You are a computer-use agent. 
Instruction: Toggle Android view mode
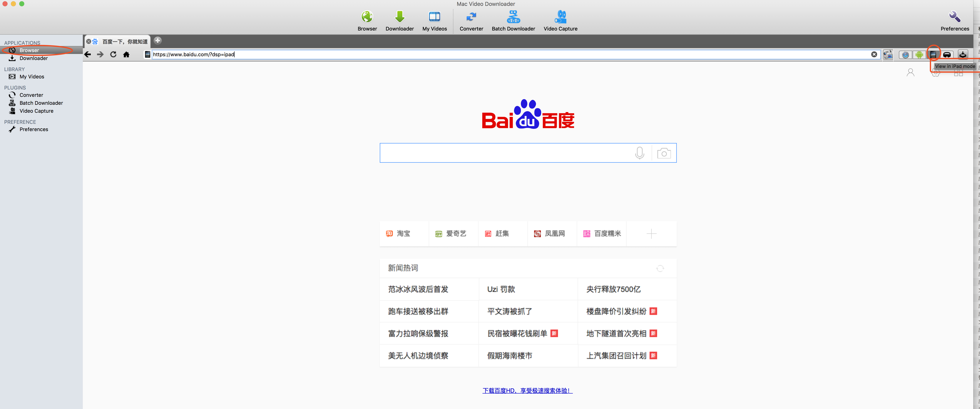pyautogui.click(x=919, y=55)
